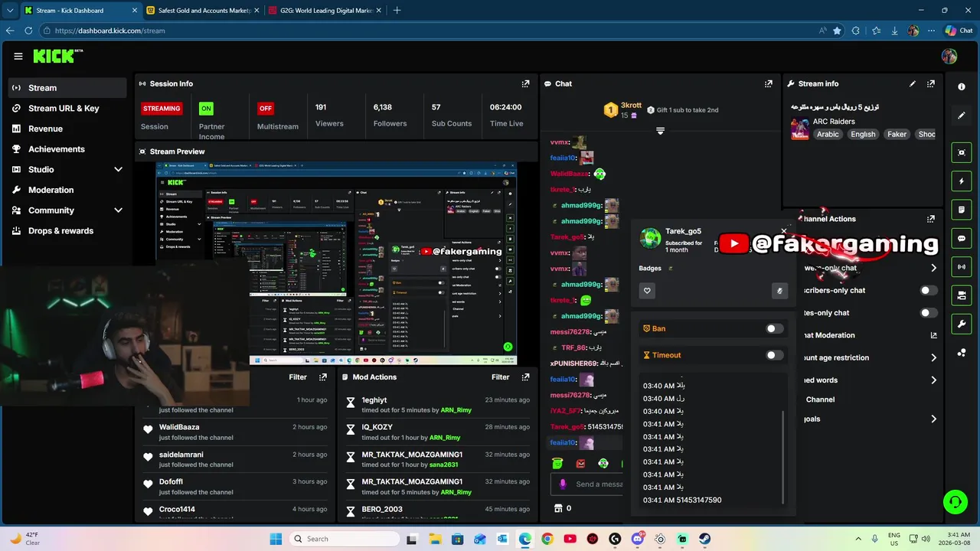Click the pencil icon in right sidebar
This screenshot has height=551, width=980.
tap(962, 116)
